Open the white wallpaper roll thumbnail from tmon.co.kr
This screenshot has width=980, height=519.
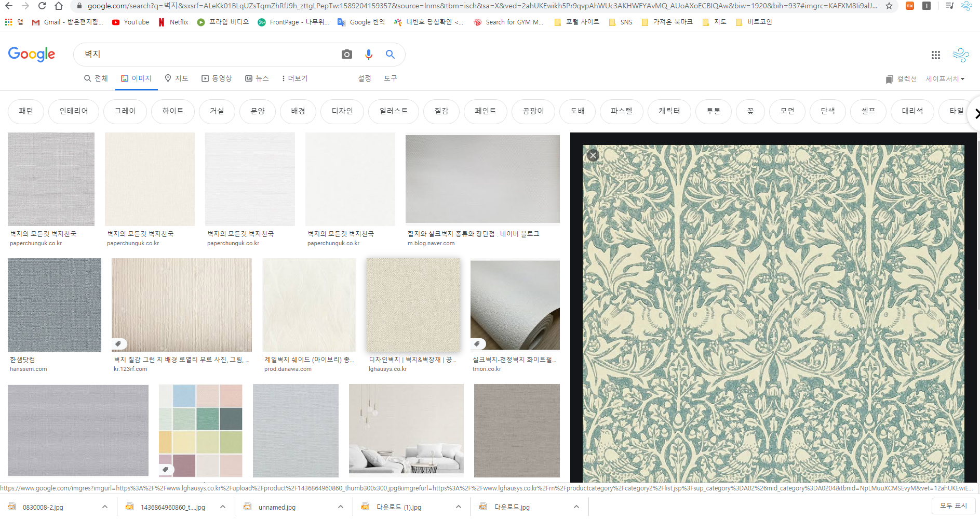click(x=515, y=305)
